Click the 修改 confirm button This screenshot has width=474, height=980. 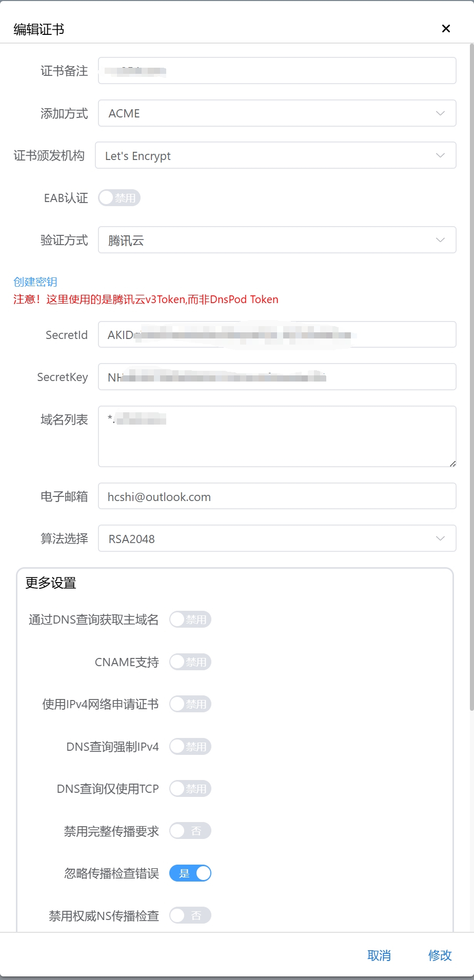coord(440,955)
